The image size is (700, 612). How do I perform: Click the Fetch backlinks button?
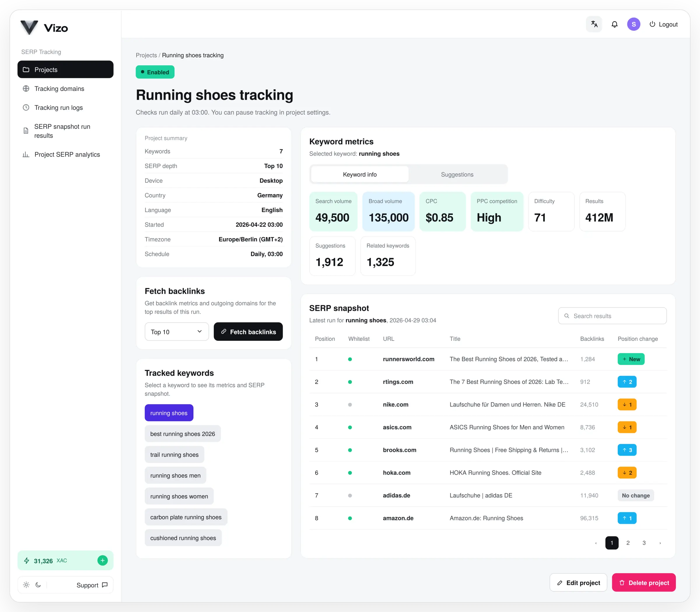tap(248, 332)
